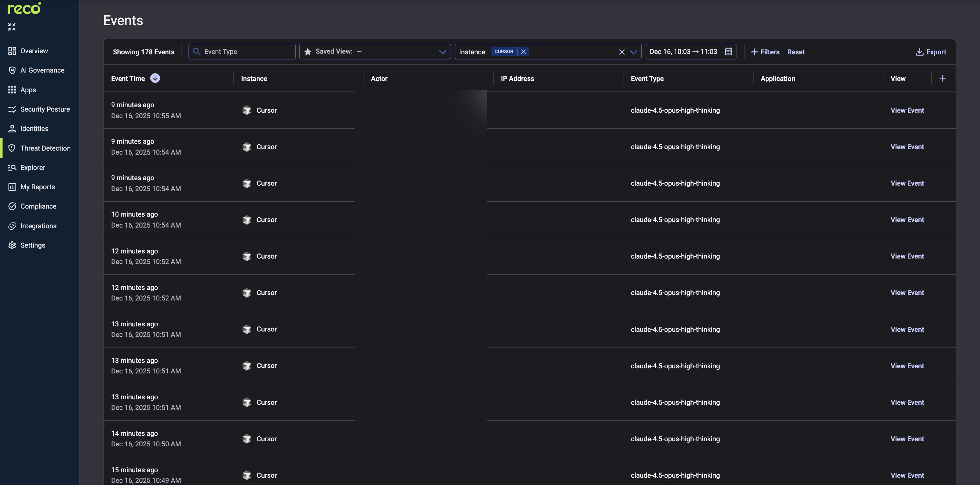Open Security Posture from the sidebar

[45, 109]
